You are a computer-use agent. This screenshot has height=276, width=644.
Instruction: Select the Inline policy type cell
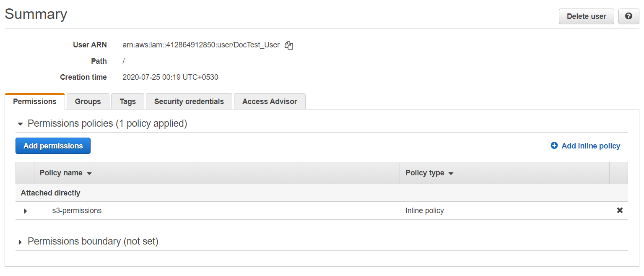tap(424, 211)
